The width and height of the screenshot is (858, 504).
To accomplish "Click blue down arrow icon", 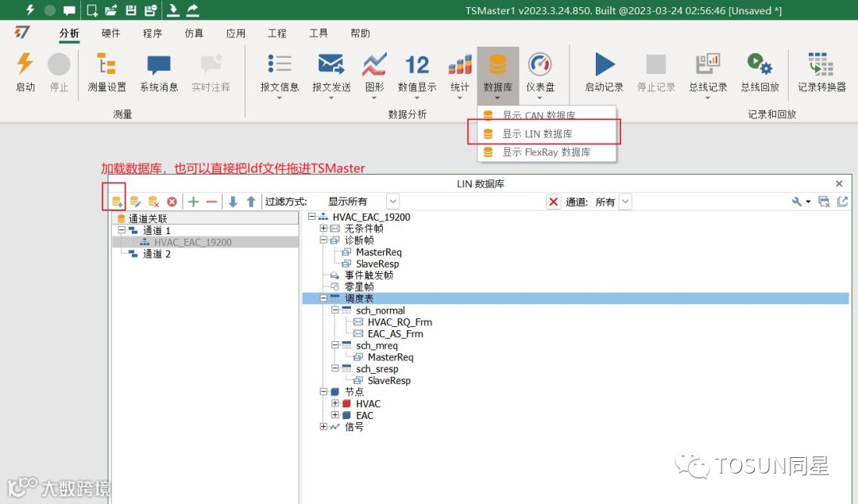I will 233,202.
